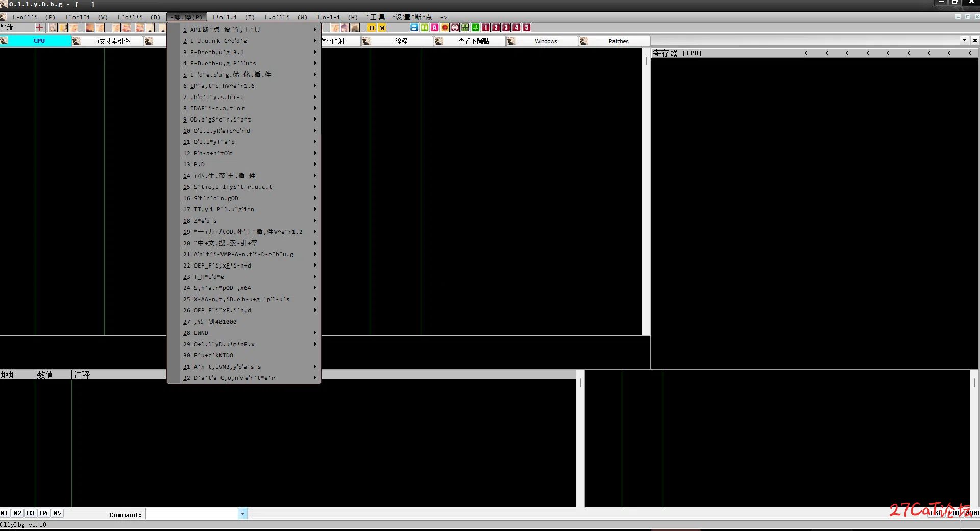The width and height of the screenshot is (980, 531).
Task: Click the M5 button
Action: (57, 513)
